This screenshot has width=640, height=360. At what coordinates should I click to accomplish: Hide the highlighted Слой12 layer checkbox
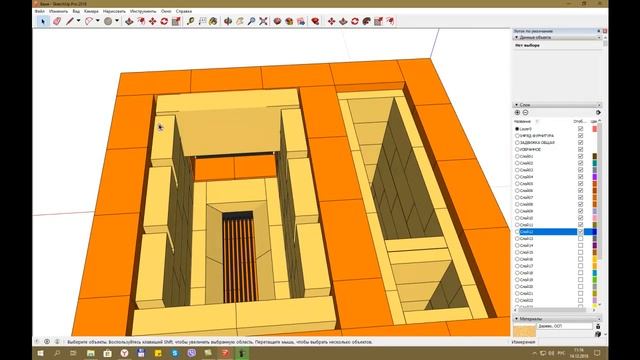click(580, 231)
